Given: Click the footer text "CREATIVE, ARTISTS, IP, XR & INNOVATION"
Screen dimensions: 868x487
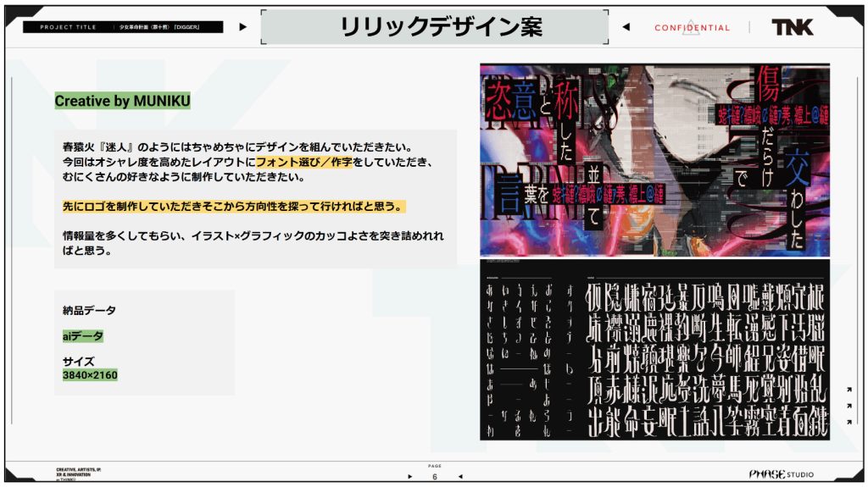Looking at the screenshot, I should [x=79, y=472].
